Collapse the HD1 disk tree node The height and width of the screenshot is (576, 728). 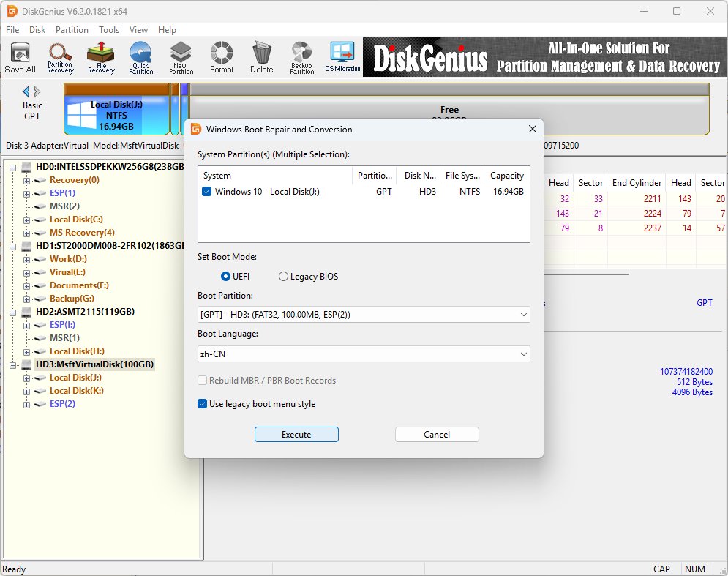click(12, 246)
